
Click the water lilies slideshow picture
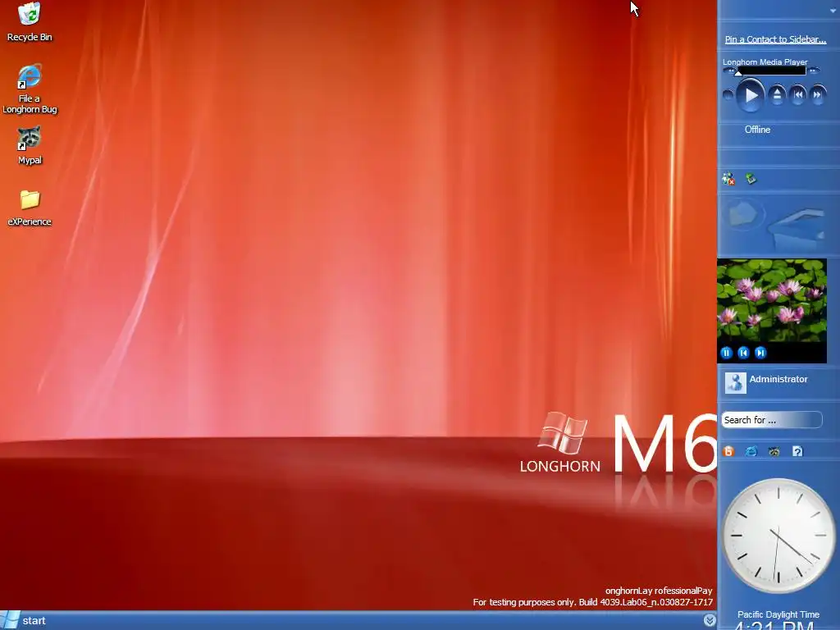pos(771,300)
